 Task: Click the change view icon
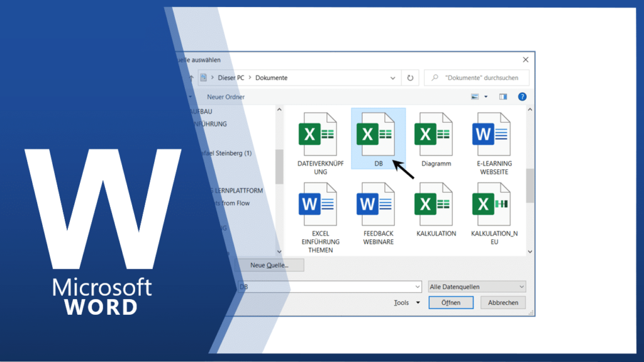[x=475, y=97]
